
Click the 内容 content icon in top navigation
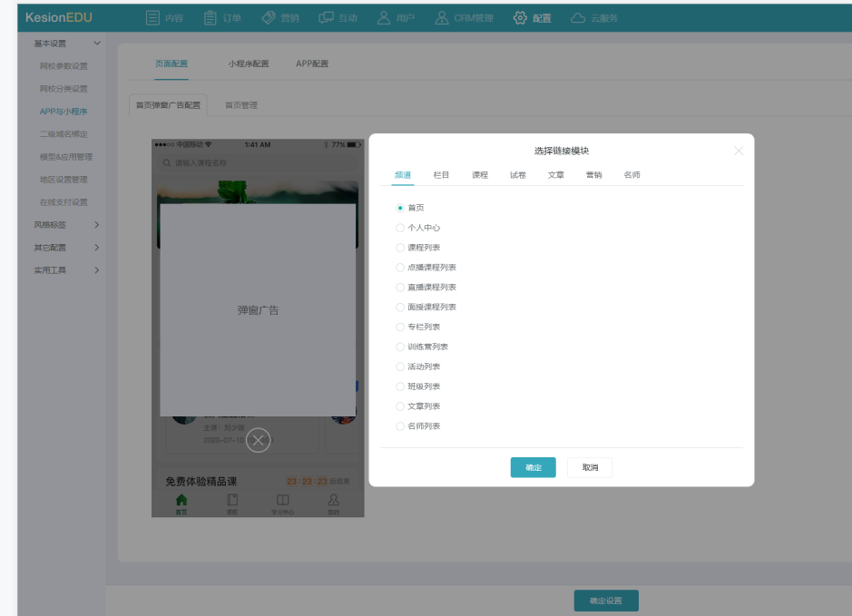tap(152, 17)
